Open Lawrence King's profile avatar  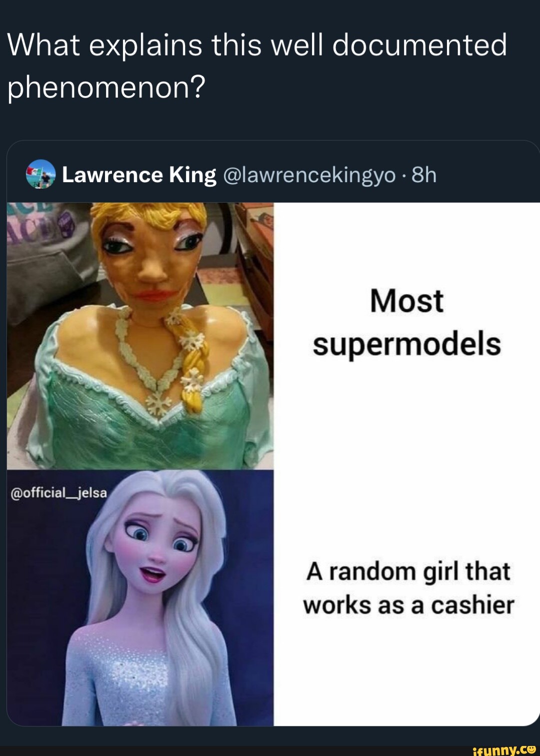coord(40,174)
